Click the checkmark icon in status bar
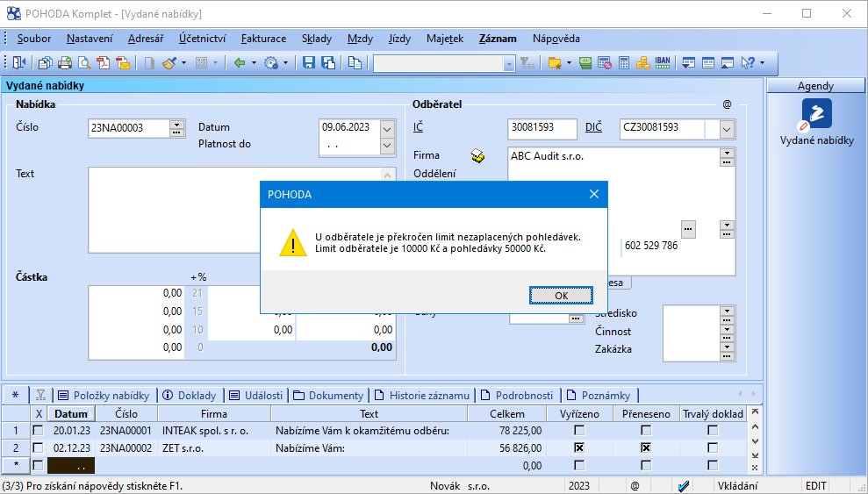The height and width of the screenshot is (494, 868). (685, 486)
